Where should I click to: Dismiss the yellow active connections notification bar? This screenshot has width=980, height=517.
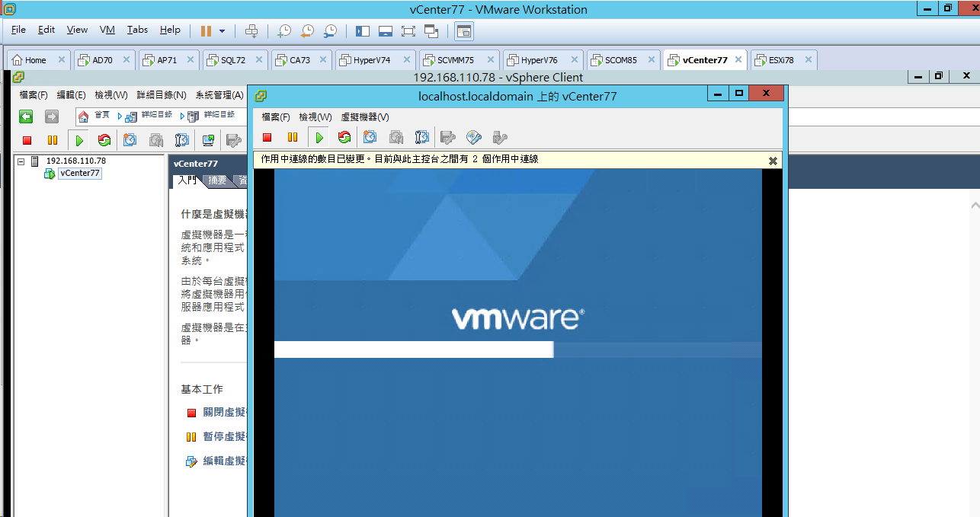click(773, 161)
